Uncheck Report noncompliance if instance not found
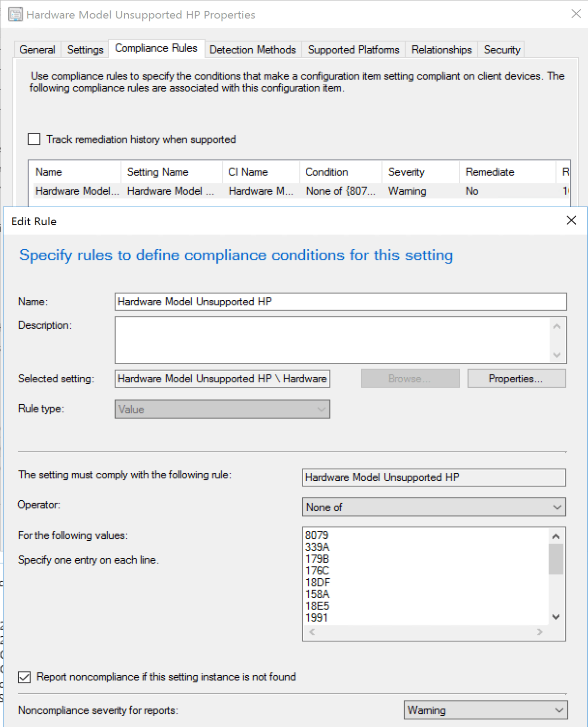Screen dimensions: 588x727 [x=24, y=677]
